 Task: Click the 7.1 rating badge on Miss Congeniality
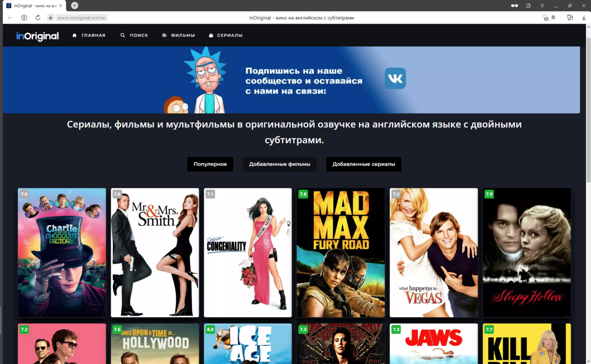(210, 194)
